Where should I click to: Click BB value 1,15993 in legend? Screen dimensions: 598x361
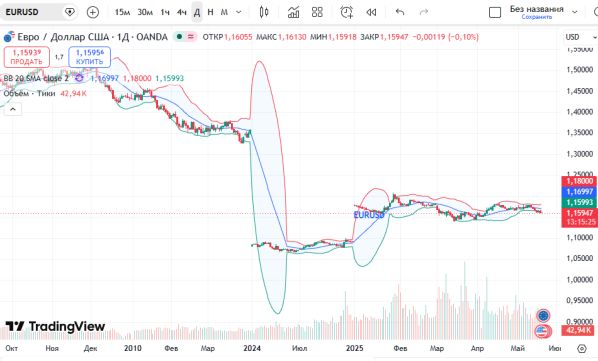[170, 78]
